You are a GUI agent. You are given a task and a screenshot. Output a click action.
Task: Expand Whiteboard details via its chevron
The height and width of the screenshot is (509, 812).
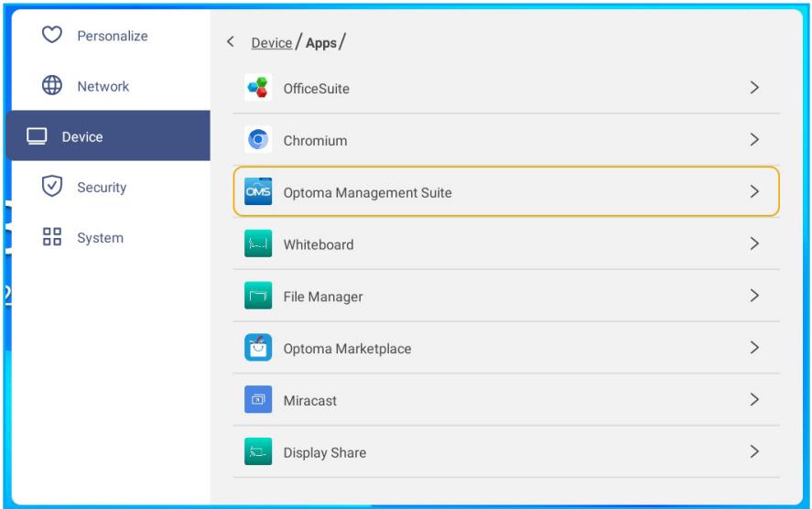[754, 244]
